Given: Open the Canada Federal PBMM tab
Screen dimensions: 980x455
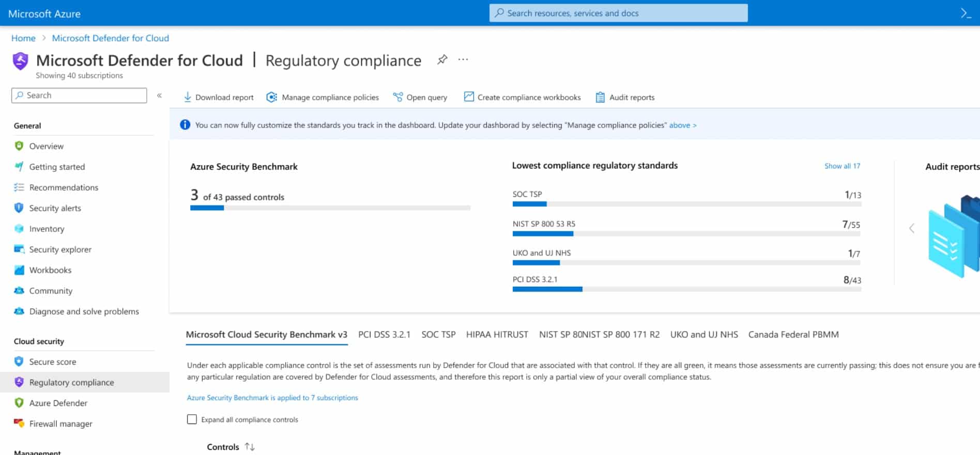Looking at the screenshot, I should pos(793,335).
